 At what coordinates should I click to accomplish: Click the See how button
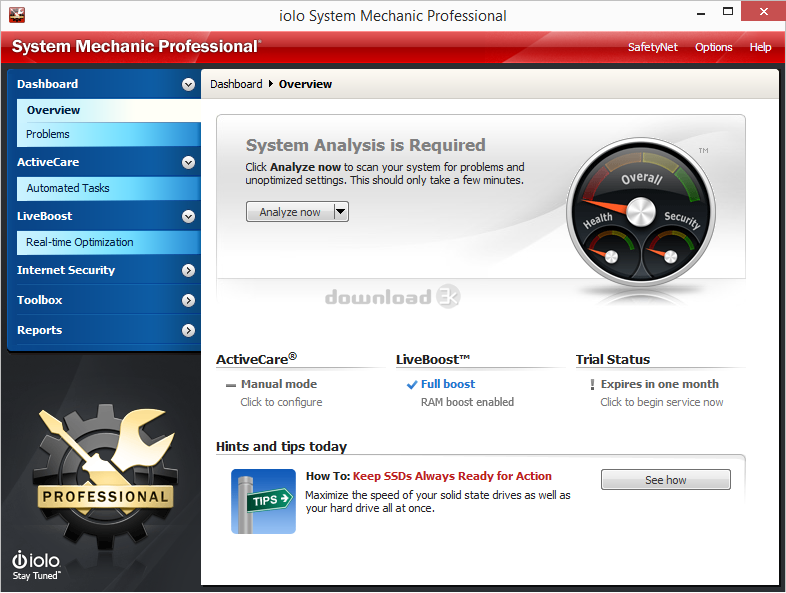pos(666,480)
